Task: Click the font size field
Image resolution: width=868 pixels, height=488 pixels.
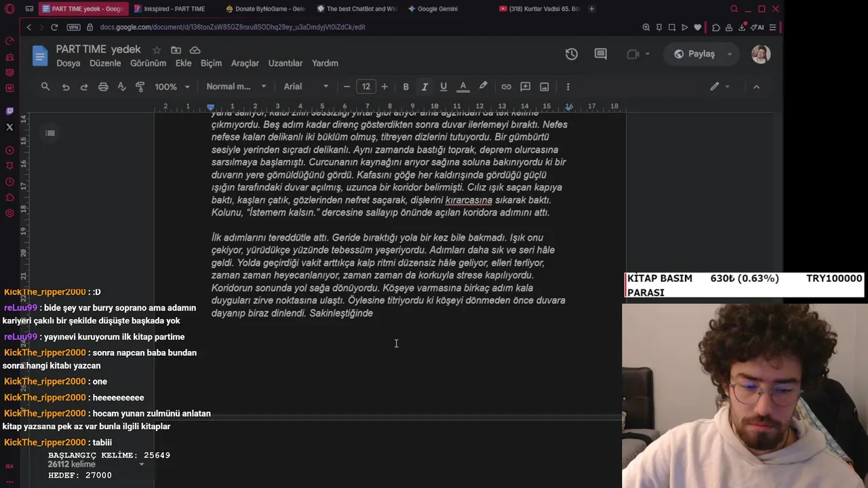Action: point(366,87)
